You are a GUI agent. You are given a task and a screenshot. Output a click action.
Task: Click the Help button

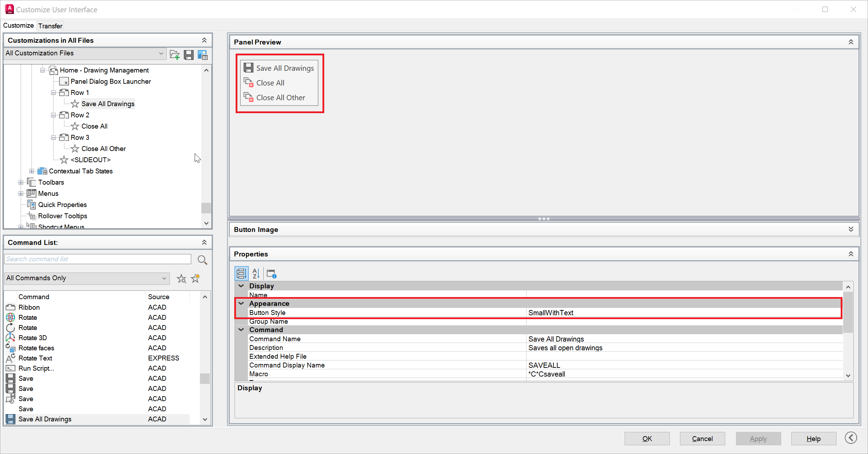tap(813, 438)
